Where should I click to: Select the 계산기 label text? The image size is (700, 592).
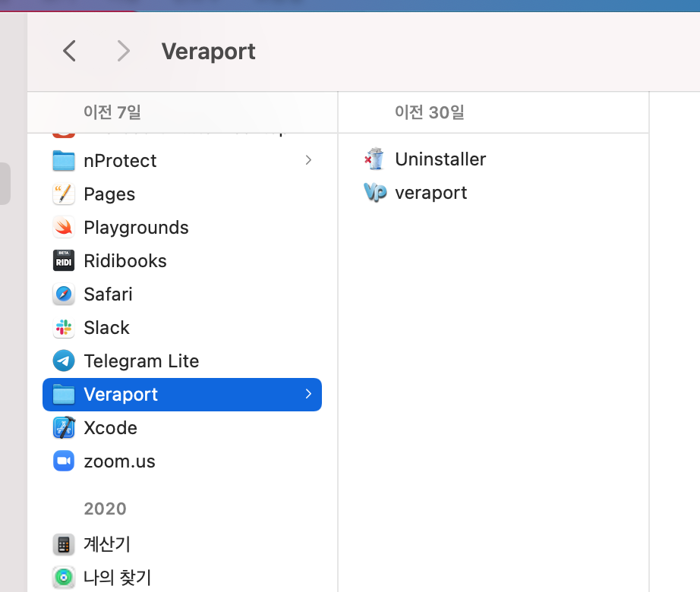[x=107, y=544]
